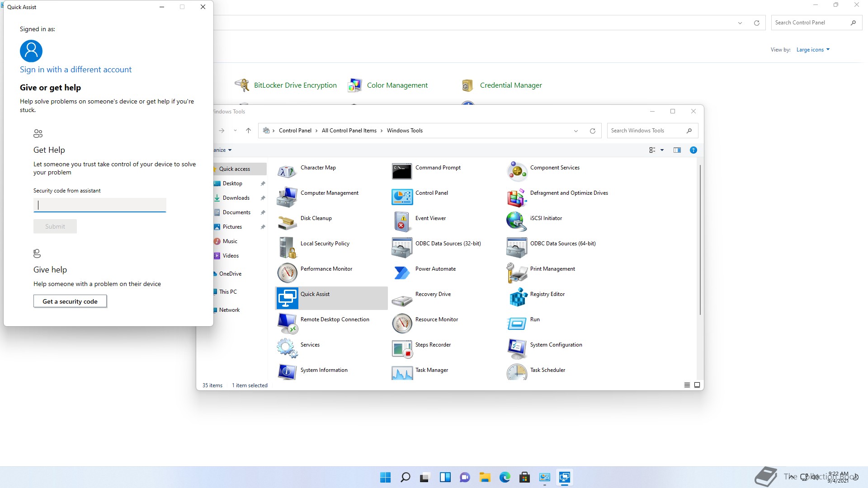868x488 pixels.
Task: Switch to large thumbnails view in status bar
Action: pyautogui.click(x=697, y=385)
